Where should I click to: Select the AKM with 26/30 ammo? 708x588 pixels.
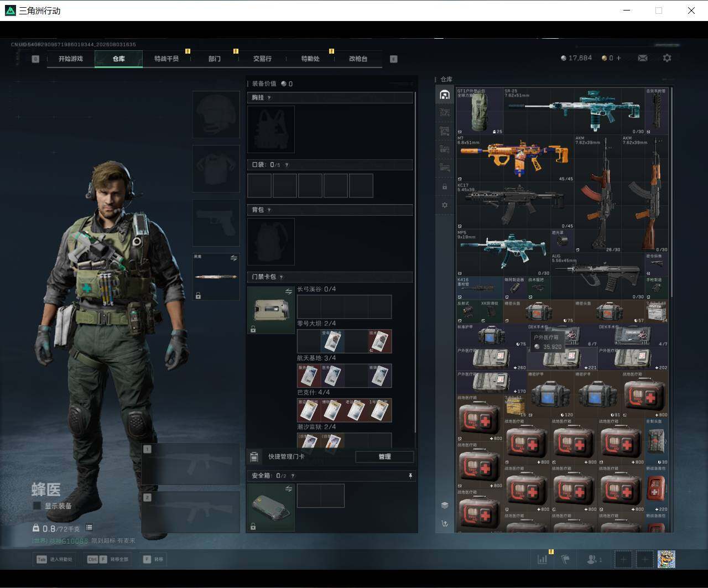click(598, 194)
